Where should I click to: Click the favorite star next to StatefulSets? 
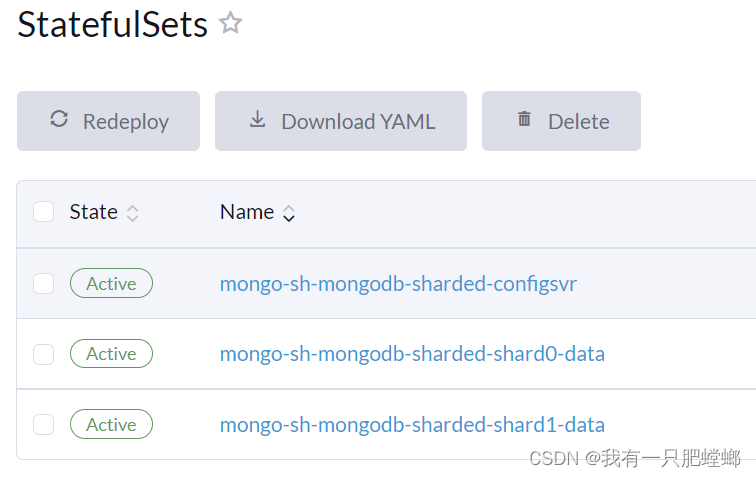pos(231,23)
